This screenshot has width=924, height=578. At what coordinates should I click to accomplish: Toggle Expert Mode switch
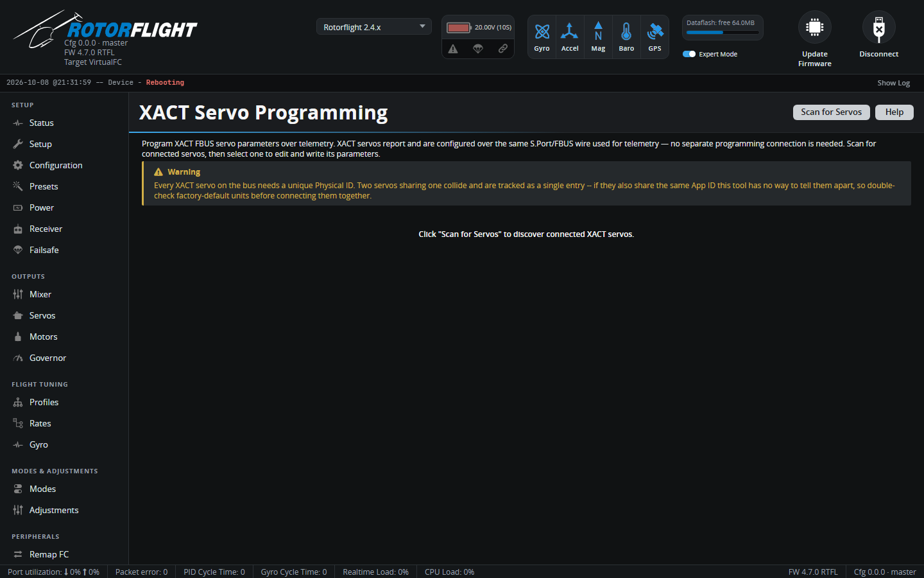pyautogui.click(x=689, y=54)
